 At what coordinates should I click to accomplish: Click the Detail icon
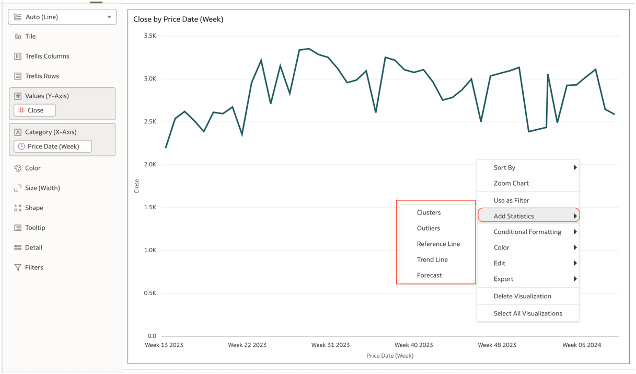[x=18, y=247]
